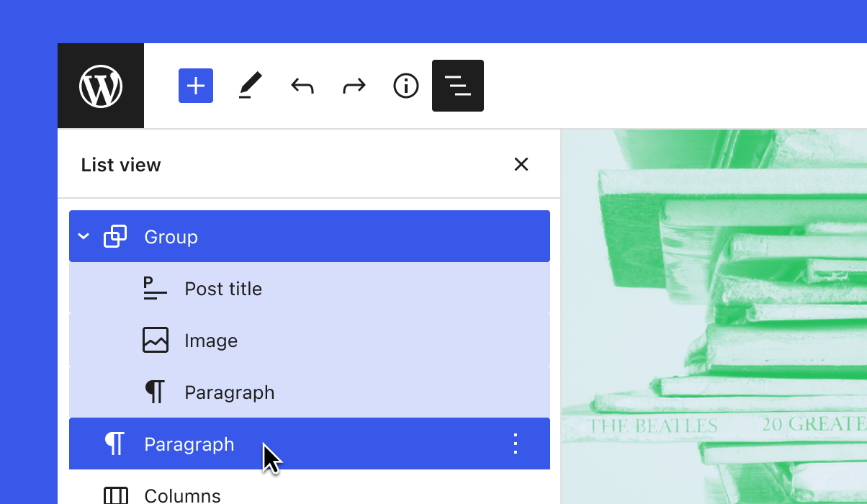The image size is (867, 504).
Task: Open the block inserter with the plus icon
Action: pos(195,85)
